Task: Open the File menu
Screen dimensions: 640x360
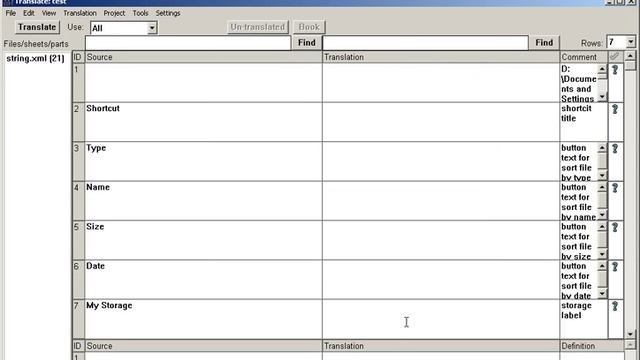Action: click(x=11, y=13)
